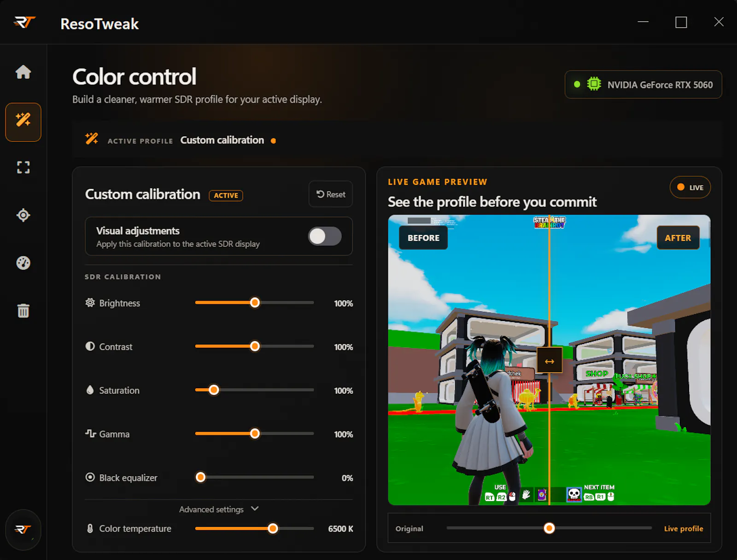Adjust the Brightness slider handle
The height and width of the screenshot is (560, 737).
click(255, 303)
